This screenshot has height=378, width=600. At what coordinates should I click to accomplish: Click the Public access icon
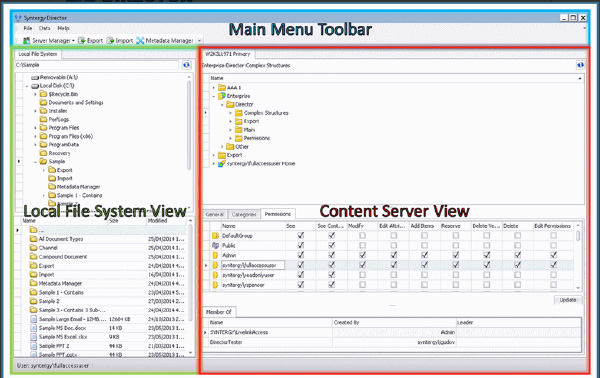[215, 245]
